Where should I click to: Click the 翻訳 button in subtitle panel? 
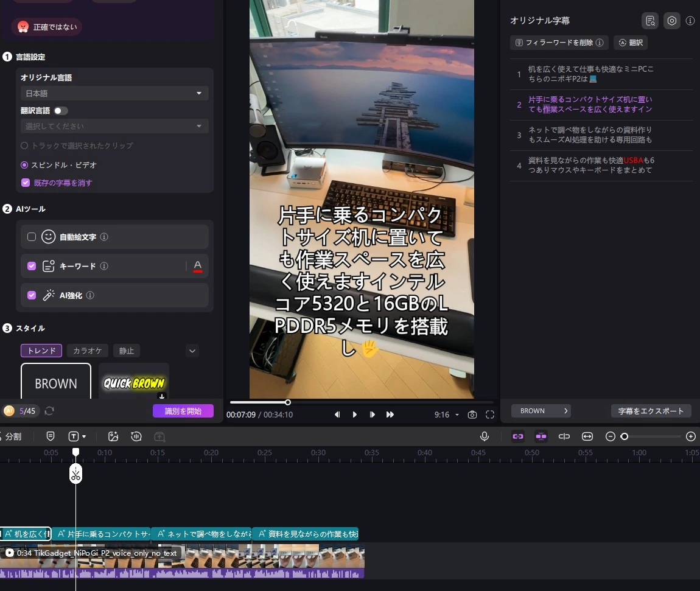pos(631,43)
